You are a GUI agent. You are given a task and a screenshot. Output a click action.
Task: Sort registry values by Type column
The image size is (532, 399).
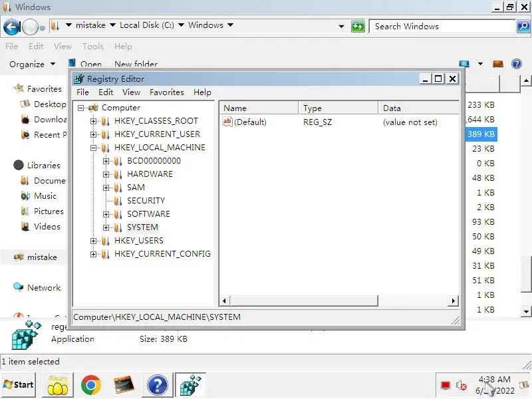[338, 108]
